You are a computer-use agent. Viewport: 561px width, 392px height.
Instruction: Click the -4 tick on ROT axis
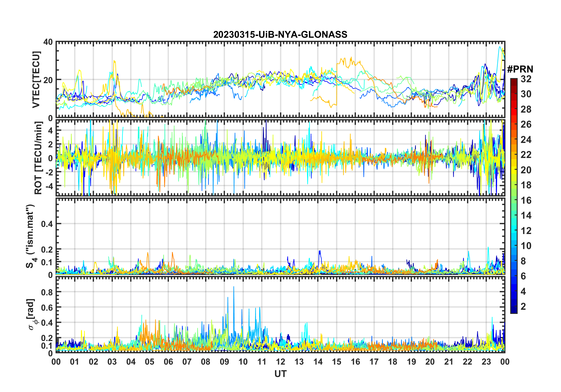pos(49,186)
